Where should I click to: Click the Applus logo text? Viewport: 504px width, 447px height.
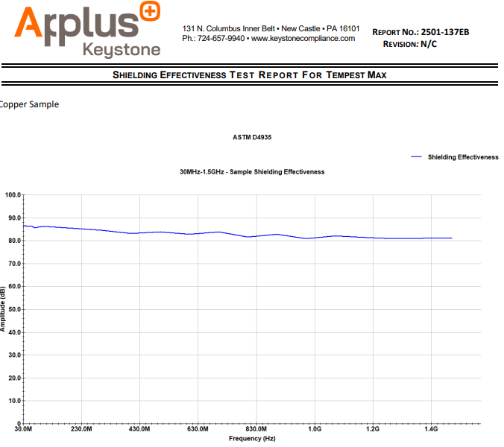[x=75, y=24]
